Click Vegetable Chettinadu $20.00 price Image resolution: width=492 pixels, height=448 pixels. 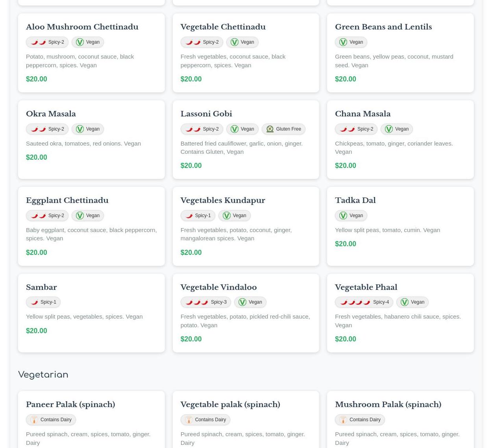[x=191, y=79]
